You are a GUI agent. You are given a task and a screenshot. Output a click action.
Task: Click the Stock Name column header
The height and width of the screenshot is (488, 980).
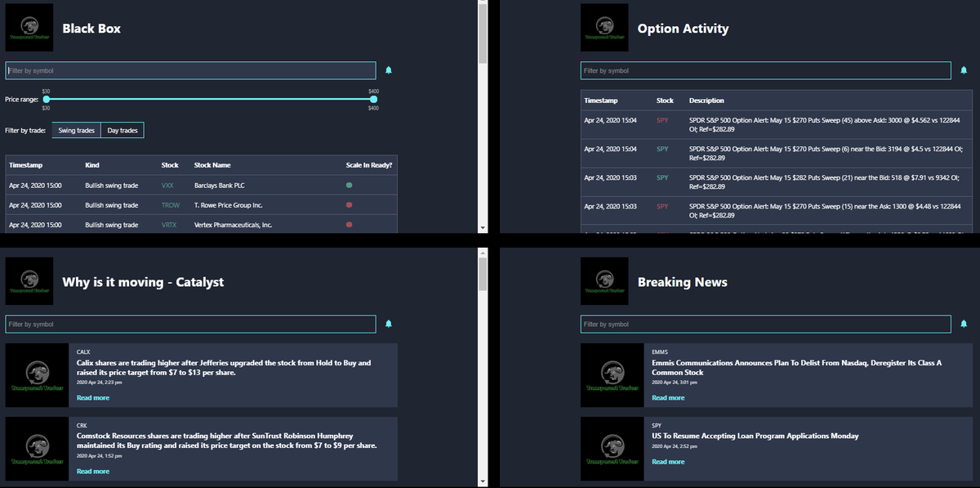tap(212, 165)
